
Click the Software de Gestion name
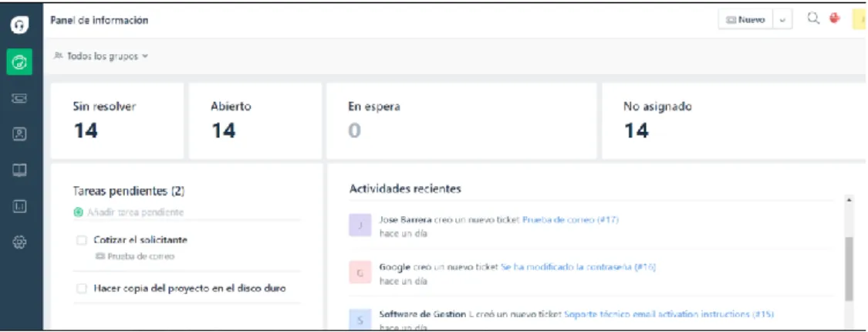422,314
